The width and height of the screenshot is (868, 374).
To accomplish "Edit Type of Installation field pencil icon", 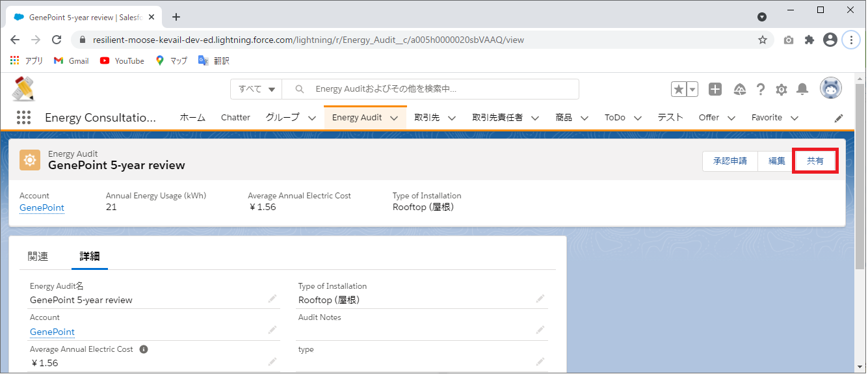I will coord(540,299).
